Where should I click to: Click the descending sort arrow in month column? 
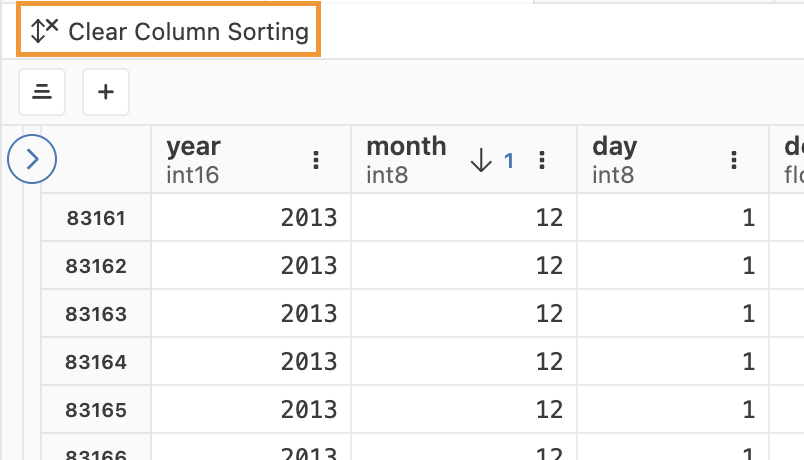pos(481,160)
